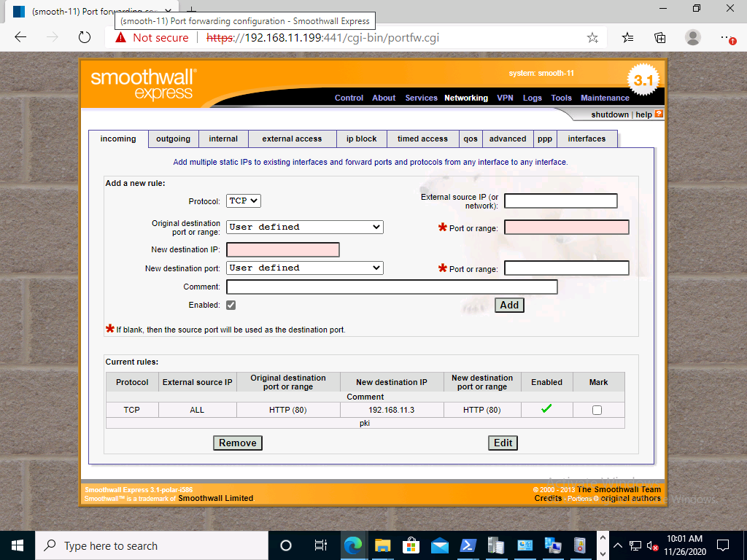Open the Networking menu

coord(466,98)
